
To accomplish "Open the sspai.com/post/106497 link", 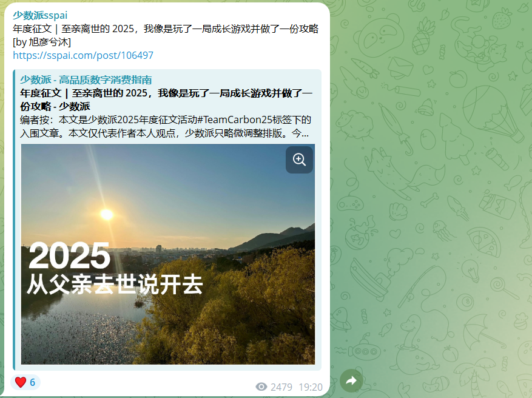I will pos(83,55).
